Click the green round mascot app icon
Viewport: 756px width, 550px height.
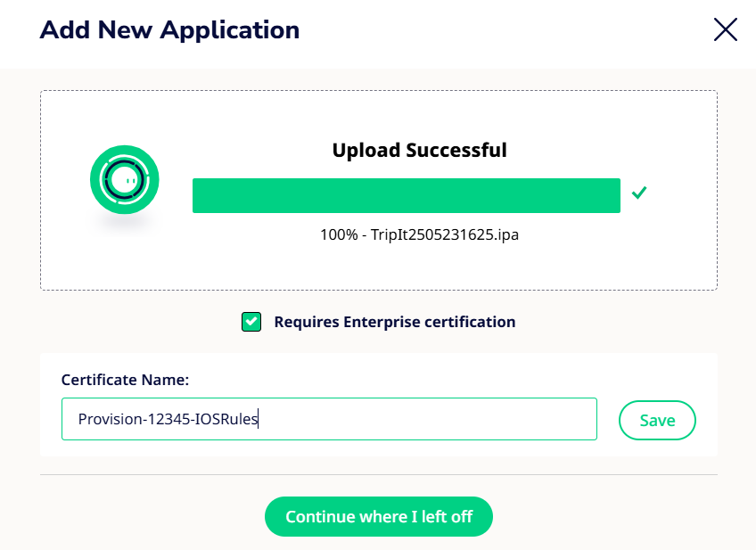coord(125,180)
